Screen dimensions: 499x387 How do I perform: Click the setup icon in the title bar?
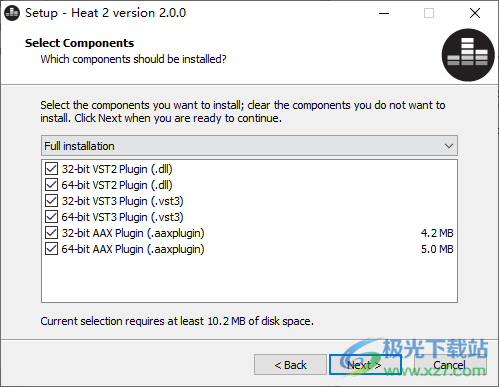pyautogui.click(x=12, y=13)
